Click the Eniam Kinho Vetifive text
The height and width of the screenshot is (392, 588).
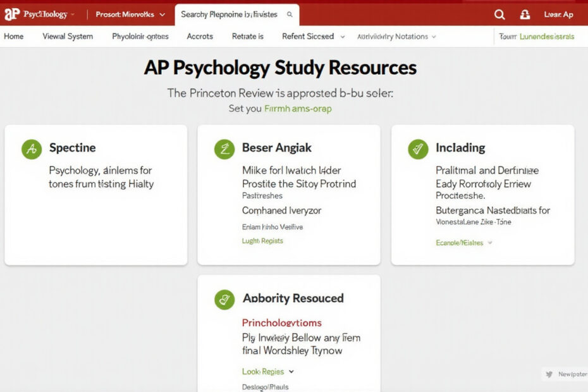(273, 227)
